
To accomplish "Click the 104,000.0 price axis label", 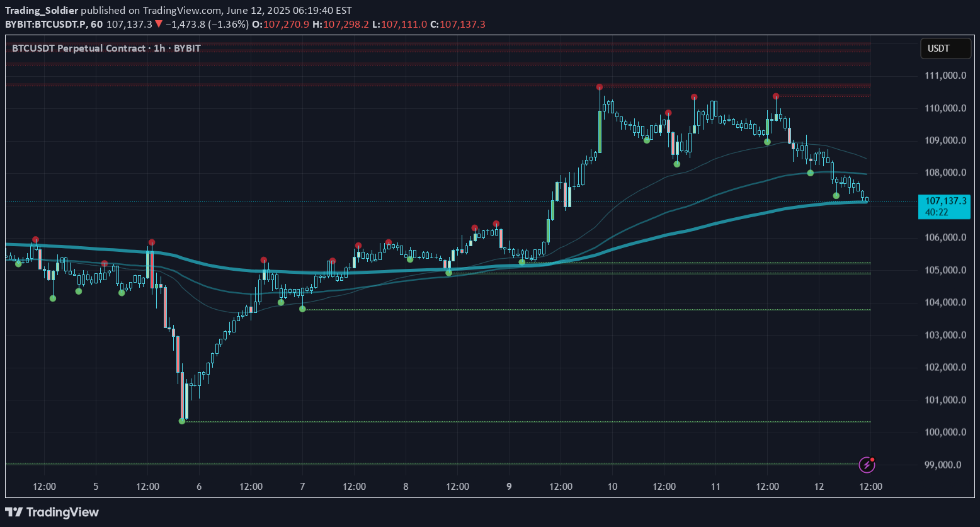I will pos(946,302).
